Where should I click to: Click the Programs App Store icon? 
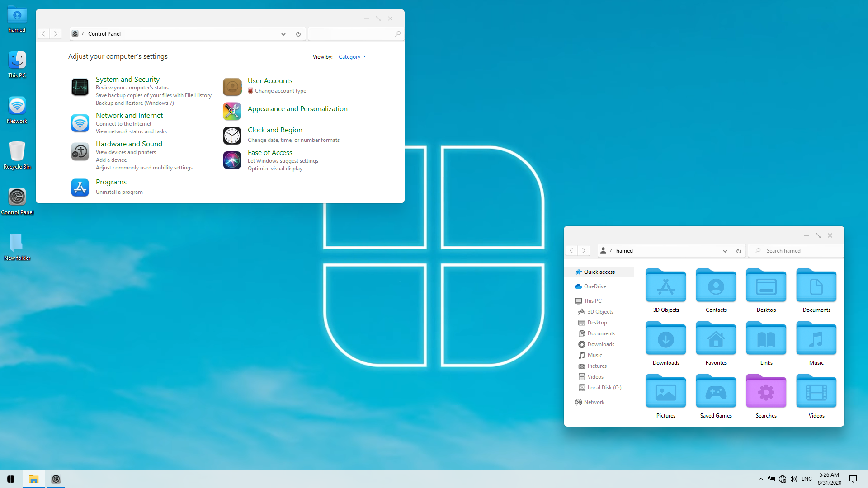click(80, 188)
